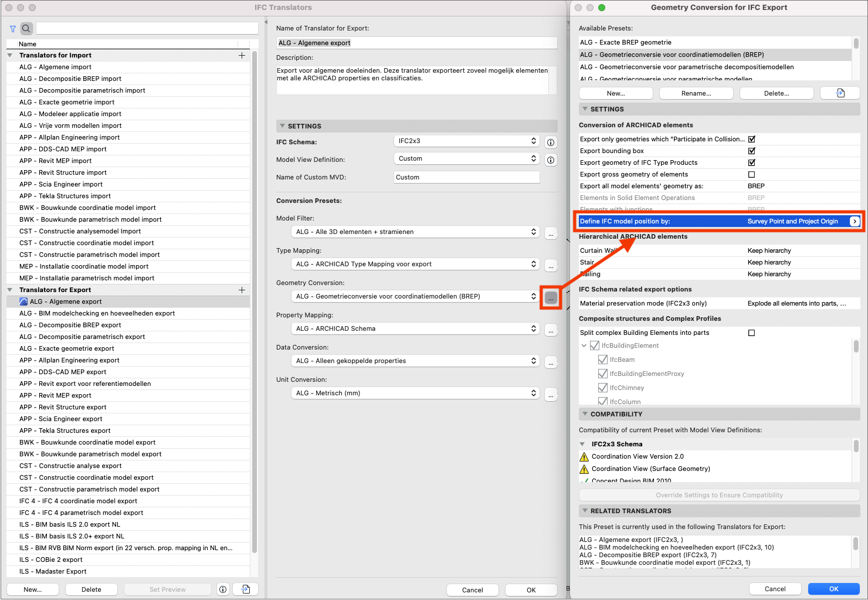
Task: Select BWK - Bouwkunde coordinatie model import
Action: 128,208
